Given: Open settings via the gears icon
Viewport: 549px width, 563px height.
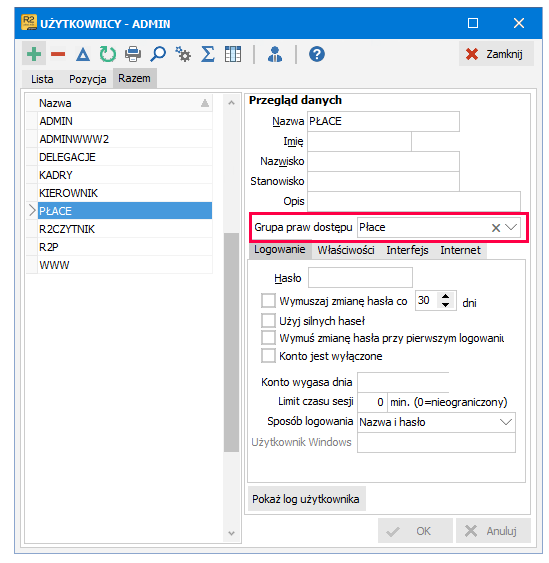Looking at the screenshot, I should pos(183,54).
